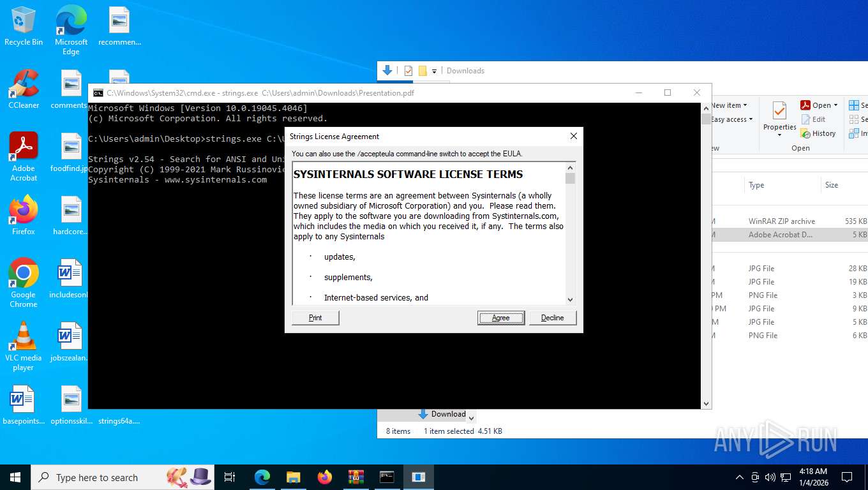This screenshot has width=868, height=490.
Task: Select the hardcore image file on the desktop
Action: 71,215
